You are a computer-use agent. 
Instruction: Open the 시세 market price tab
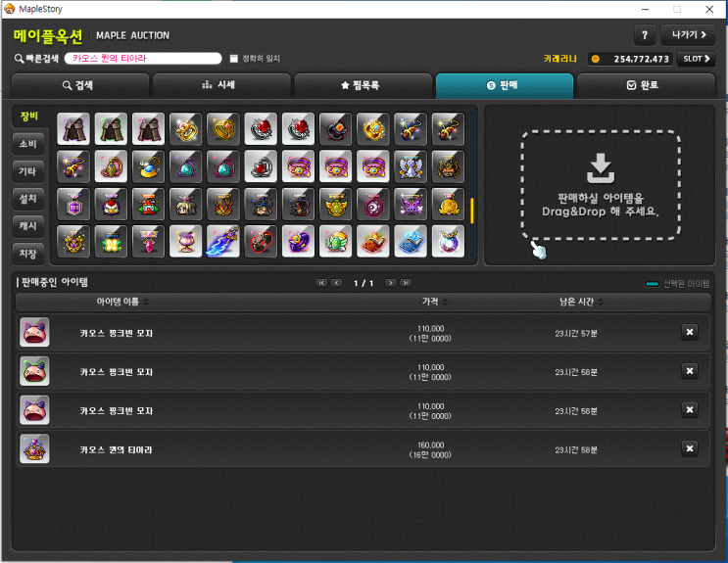(221, 85)
